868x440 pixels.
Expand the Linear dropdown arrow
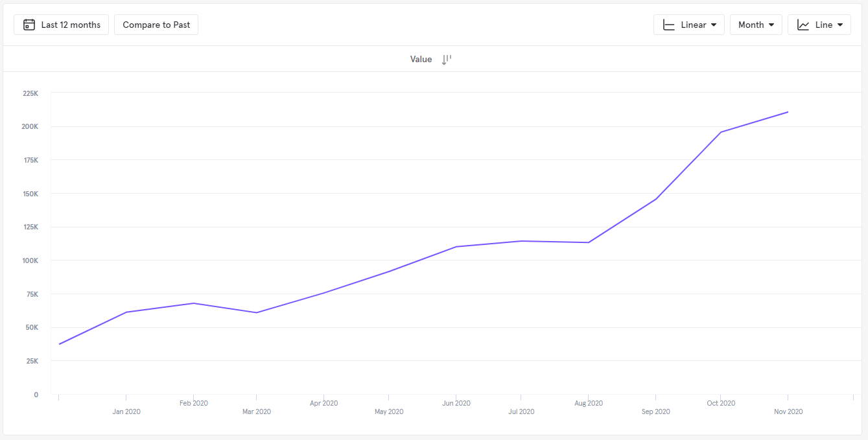[x=714, y=25]
